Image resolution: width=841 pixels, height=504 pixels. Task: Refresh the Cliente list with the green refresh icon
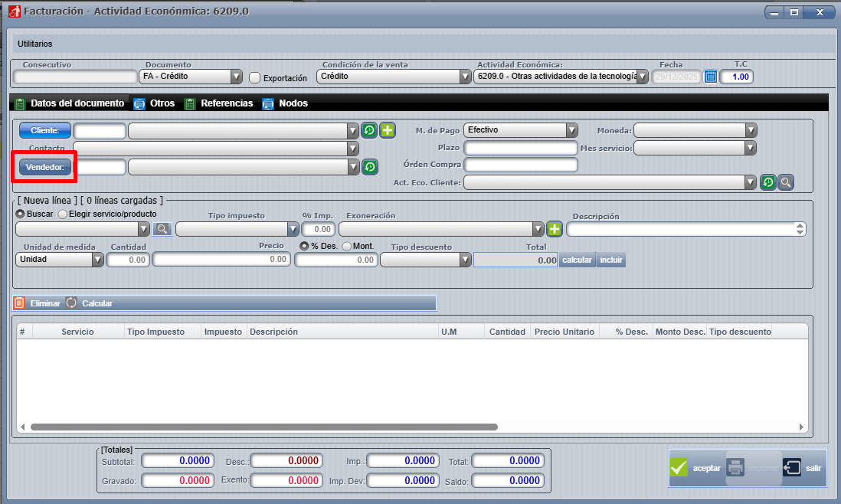point(369,130)
